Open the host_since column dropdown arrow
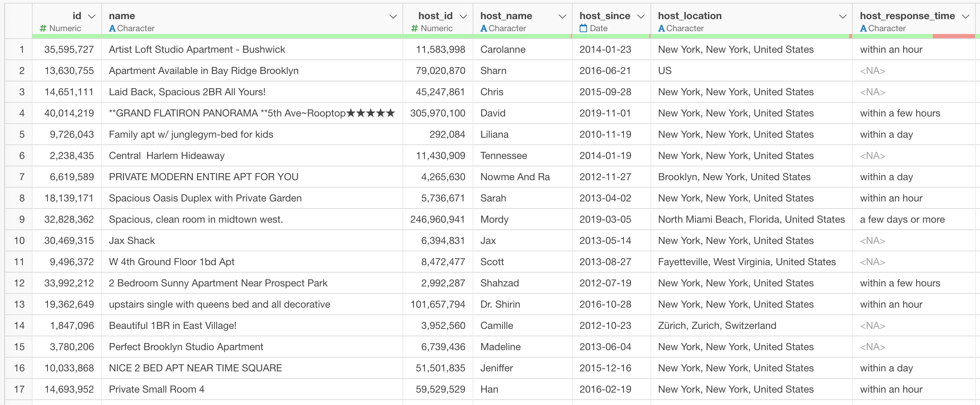 pyautogui.click(x=641, y=16)
